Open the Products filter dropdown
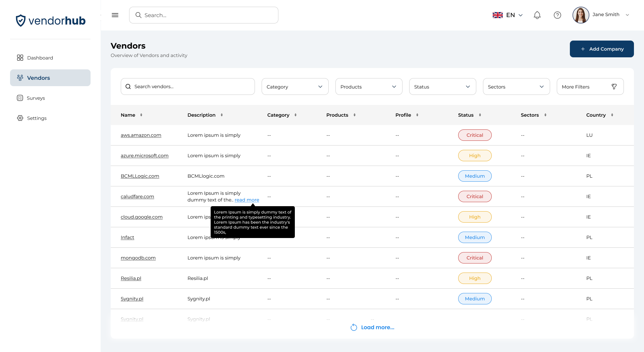This screenshot has width=644, height=352. [369, 87]
